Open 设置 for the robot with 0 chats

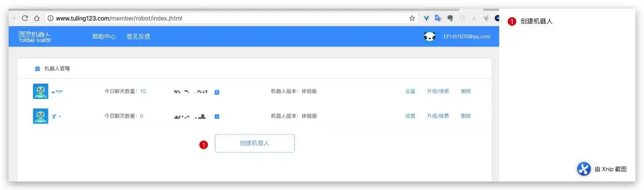pos(410,116)
